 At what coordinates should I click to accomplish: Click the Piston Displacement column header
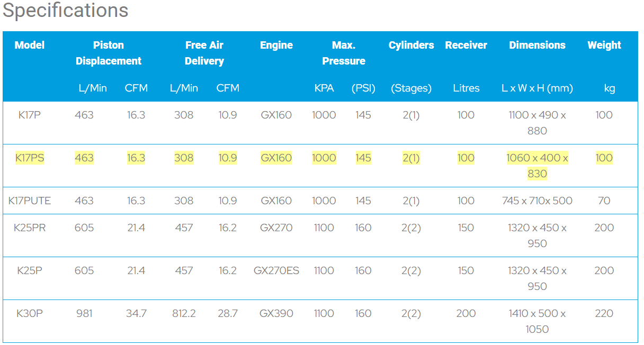(x=109, y=53)
